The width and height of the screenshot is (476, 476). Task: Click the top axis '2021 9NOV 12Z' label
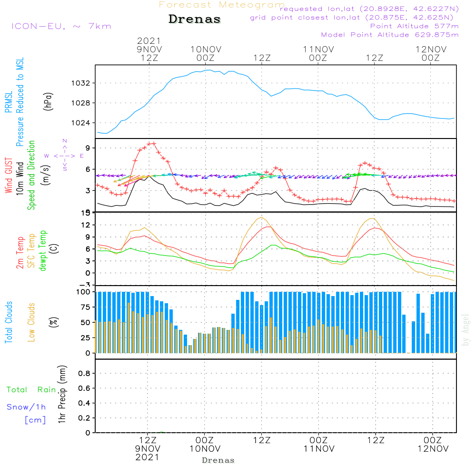point(149,49)
